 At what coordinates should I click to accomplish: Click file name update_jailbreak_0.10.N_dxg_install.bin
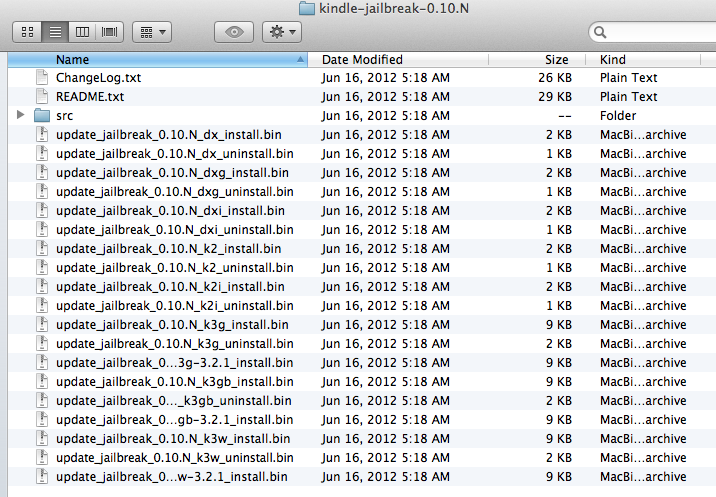pos(172,173)
